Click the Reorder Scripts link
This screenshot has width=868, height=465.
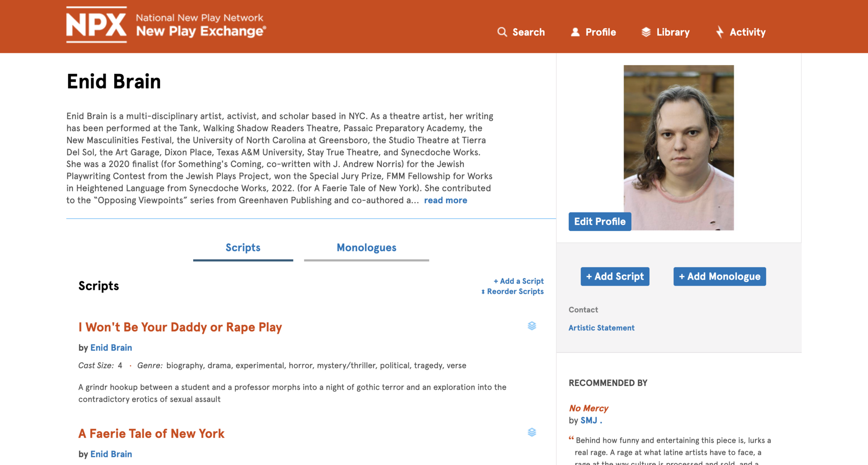coord(512,291)
